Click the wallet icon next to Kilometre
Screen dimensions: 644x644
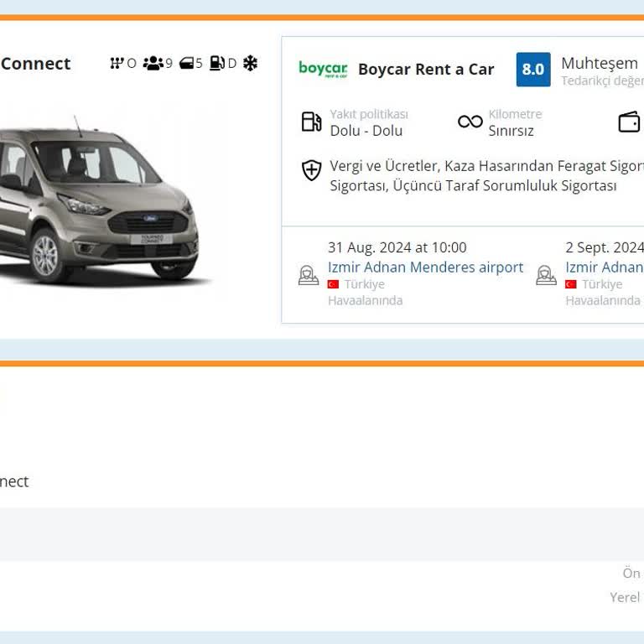(629, 122)
